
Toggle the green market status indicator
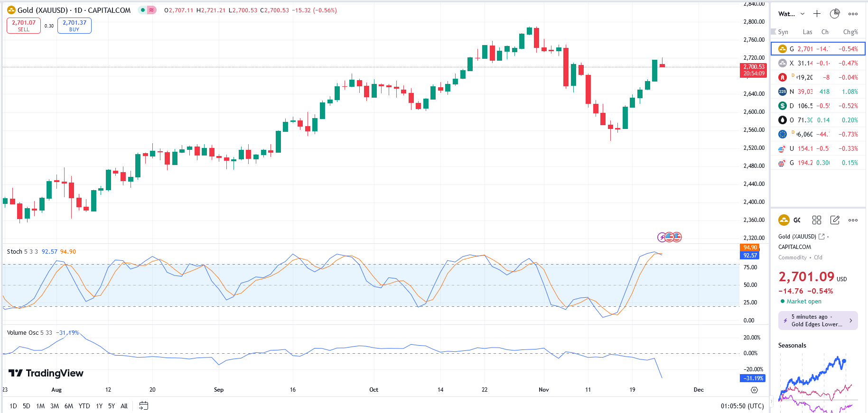pos(143,10)
